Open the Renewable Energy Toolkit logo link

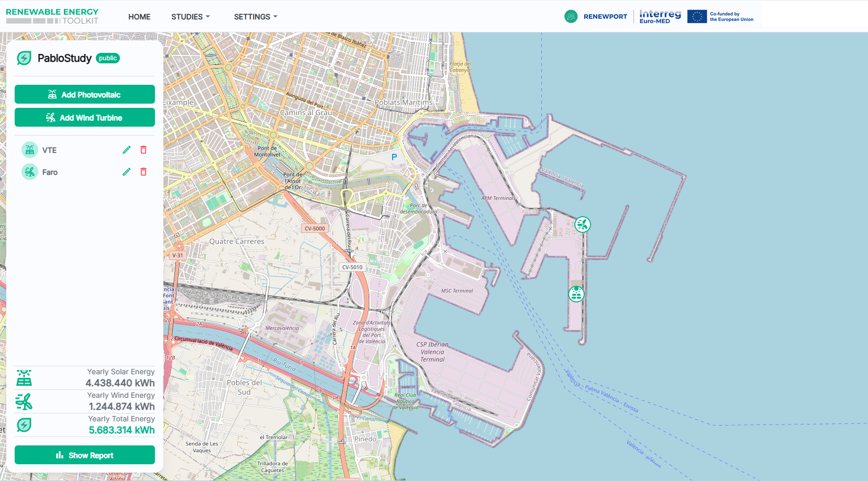(x=52, y=16)
